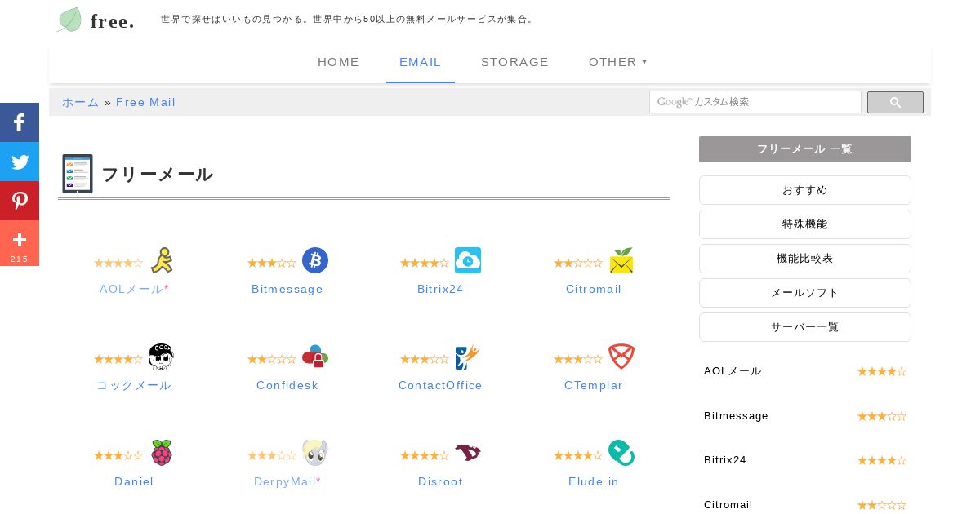Open the DerpyMail link

(x=287, y=481)
